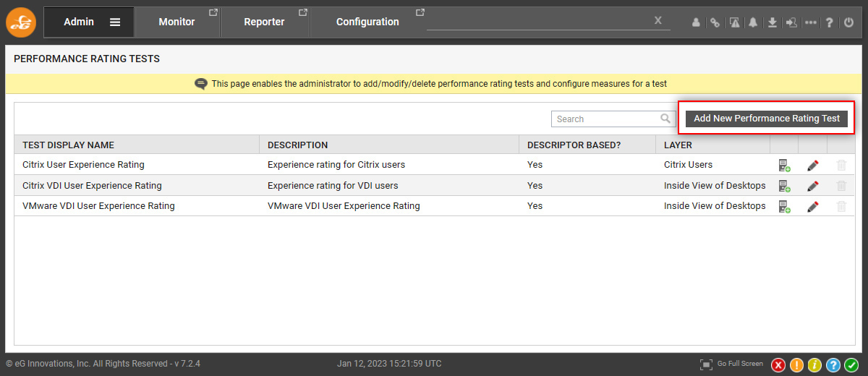Click the Reporter tab pop-out icon

click(x=303, y=12)
